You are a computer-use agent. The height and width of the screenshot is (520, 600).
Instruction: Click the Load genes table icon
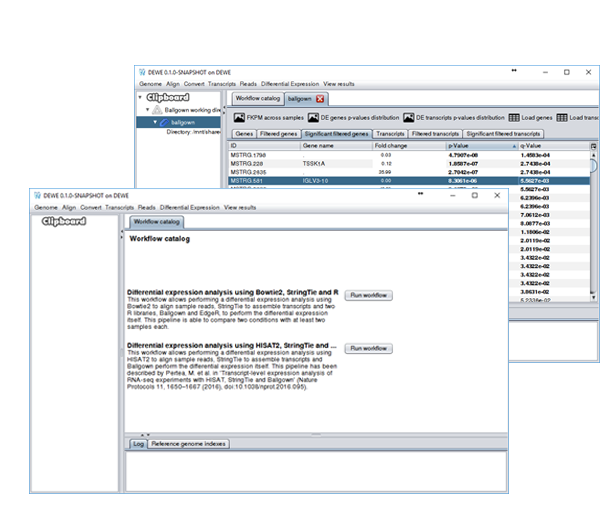pos(513,118)
